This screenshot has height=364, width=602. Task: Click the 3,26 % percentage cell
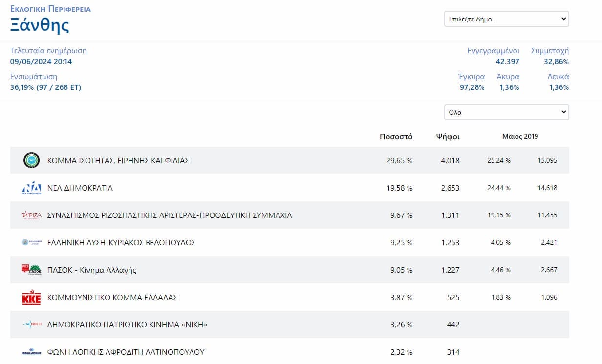(x=401, y=324)
